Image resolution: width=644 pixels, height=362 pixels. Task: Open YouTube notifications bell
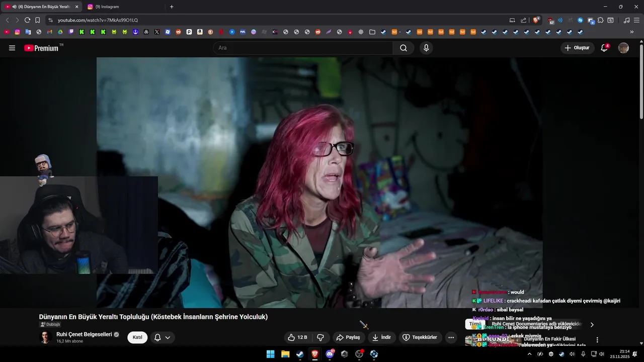[x=604, y=48]
